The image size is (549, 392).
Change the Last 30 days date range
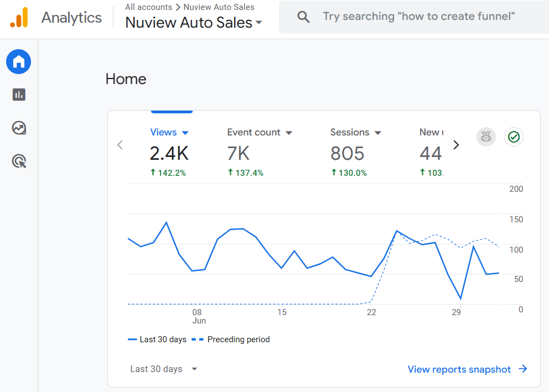(x=164, y=369)
